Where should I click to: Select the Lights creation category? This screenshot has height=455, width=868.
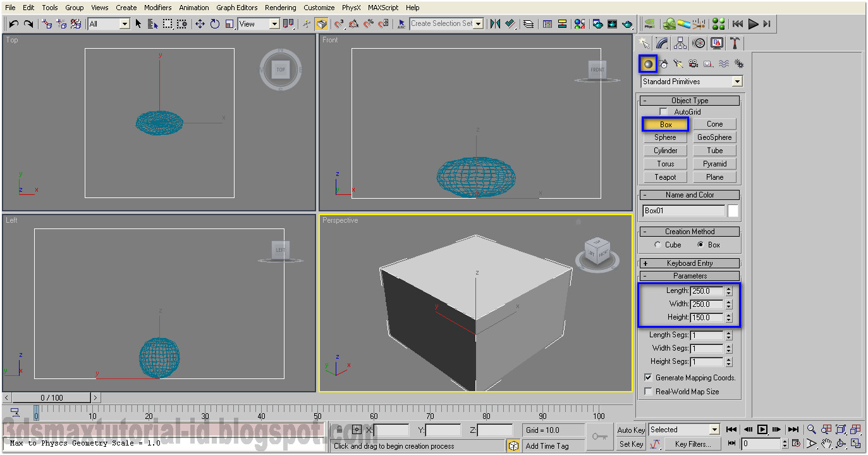678,63
